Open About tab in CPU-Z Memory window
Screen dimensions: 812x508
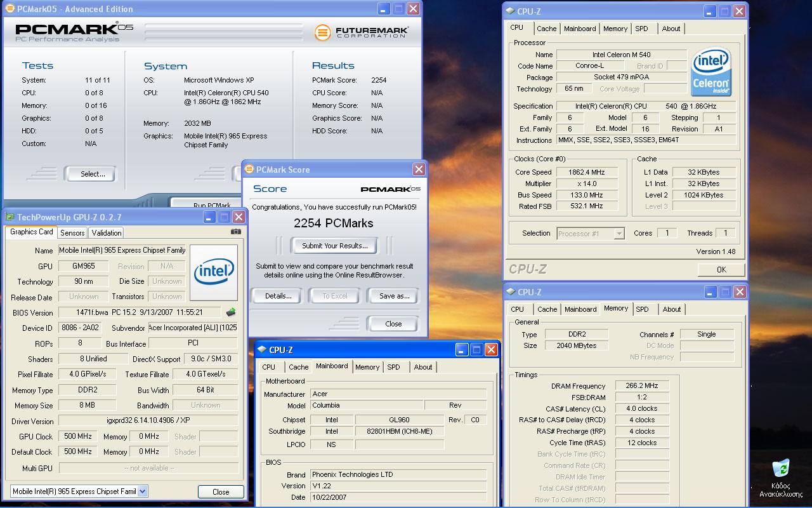pyautogui.click(x=672, y=309)
